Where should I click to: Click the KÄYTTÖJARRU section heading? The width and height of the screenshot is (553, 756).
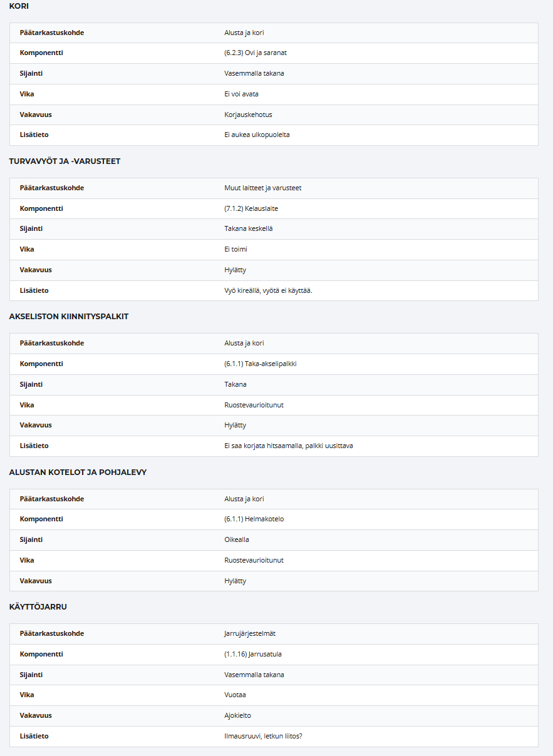pyautogui.click(x=38, y=606)
